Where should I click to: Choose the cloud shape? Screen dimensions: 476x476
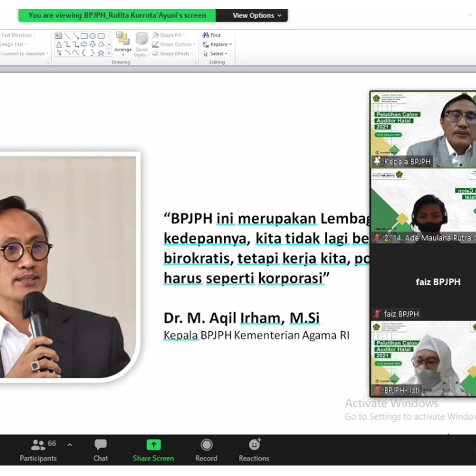point(101,44)
